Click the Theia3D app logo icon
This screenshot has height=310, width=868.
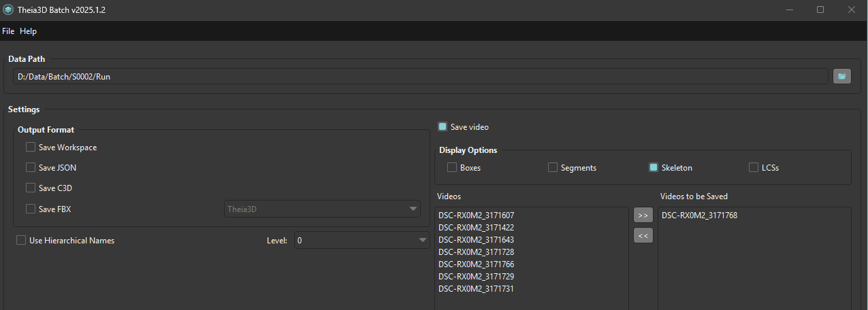(7, 10)
